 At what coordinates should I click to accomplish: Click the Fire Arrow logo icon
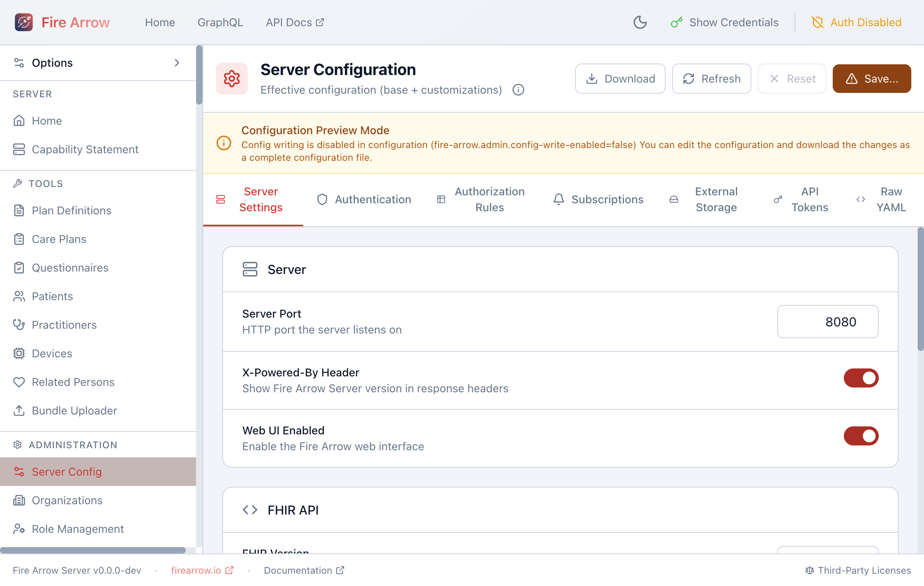tap(23, 22)
